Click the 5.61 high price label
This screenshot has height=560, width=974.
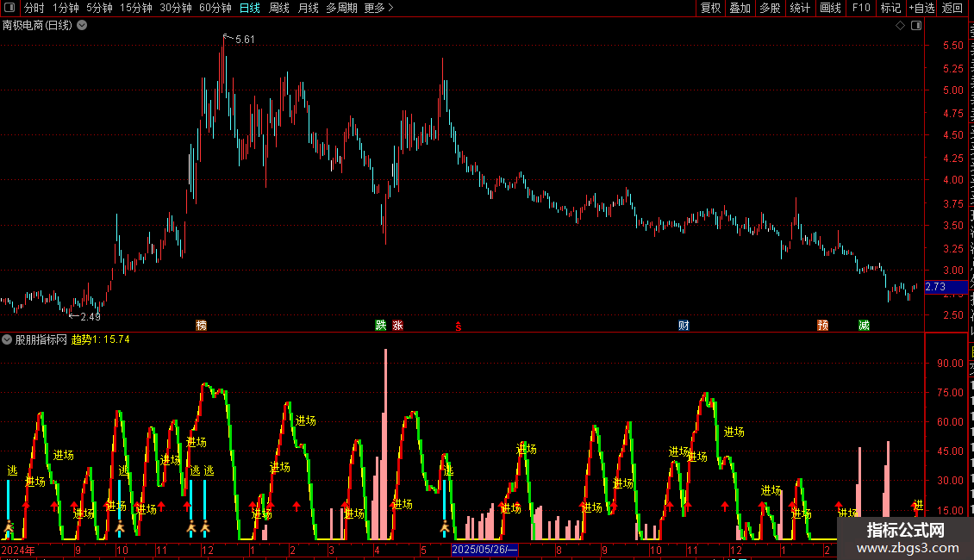pos(246,39)
